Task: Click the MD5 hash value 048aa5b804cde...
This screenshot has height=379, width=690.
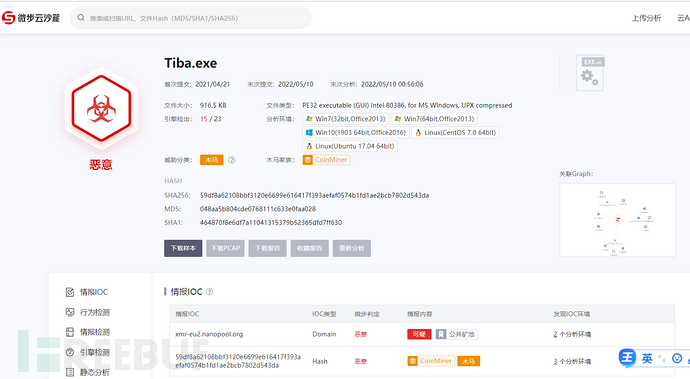Action: click(257, 209)
